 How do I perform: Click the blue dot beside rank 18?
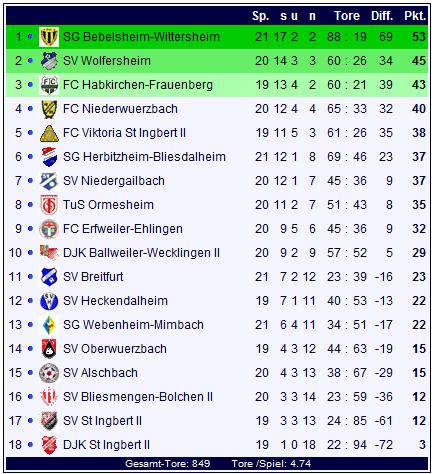pos(30,445)
